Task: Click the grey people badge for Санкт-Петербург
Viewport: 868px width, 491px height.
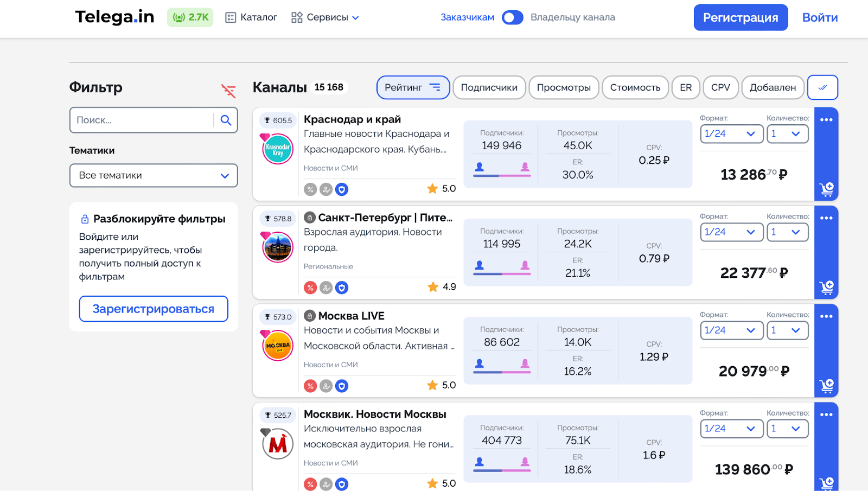Action: (326, 288)
